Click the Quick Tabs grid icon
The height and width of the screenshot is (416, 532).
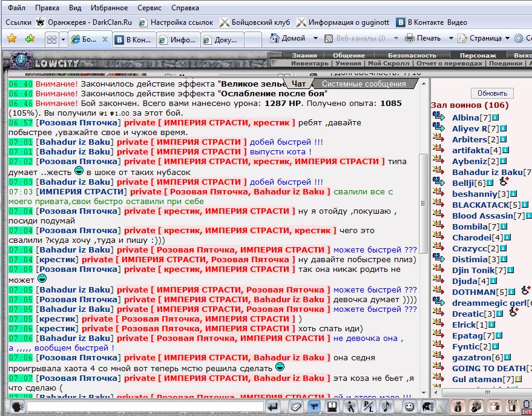coord(51,40)
